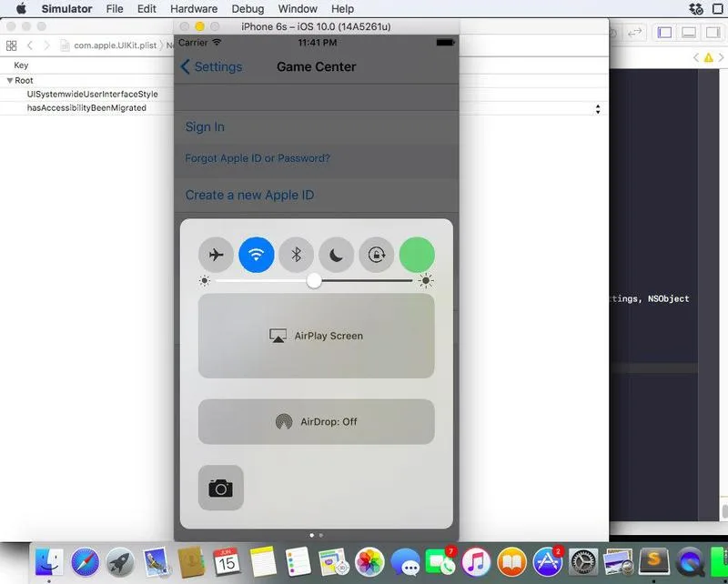
Task: Click Xcode navigate back arrow
Action: [30, 45]
